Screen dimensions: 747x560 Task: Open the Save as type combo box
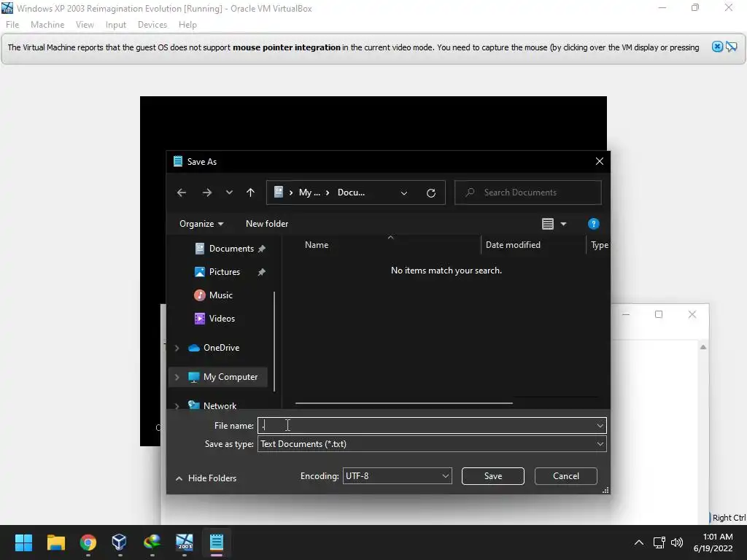(432, 444)
